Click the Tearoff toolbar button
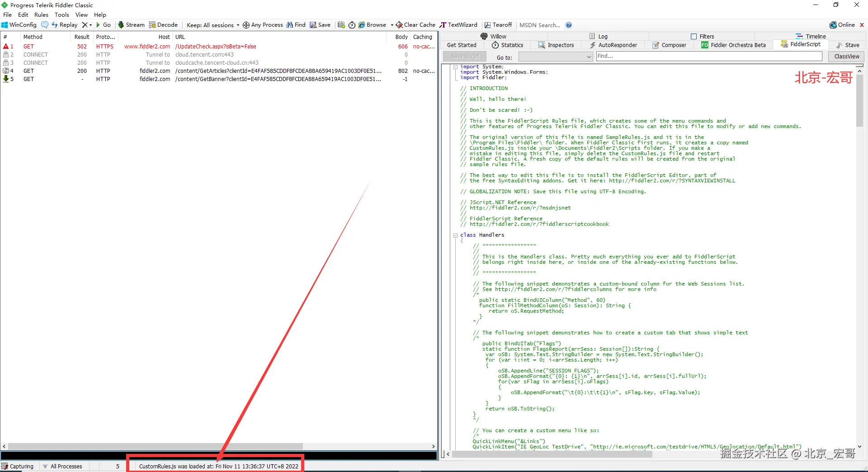This screenshot has width=868, height=472. click(x=498, y=25)
